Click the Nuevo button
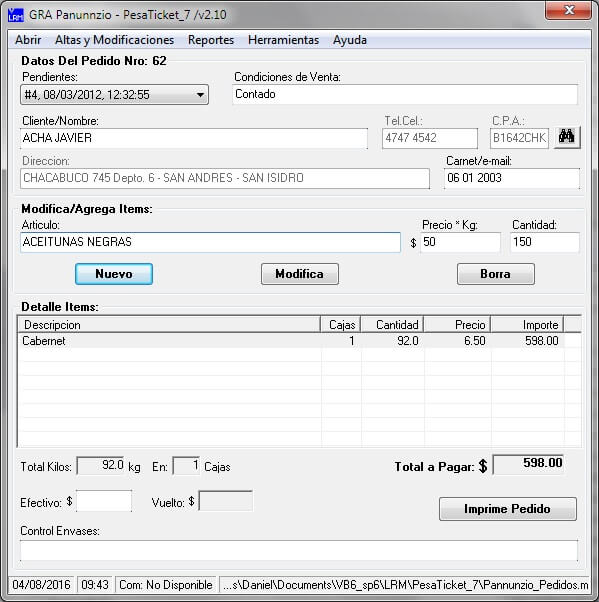The width and height of the screenshot is (599, 602). [x=114, y=274]
